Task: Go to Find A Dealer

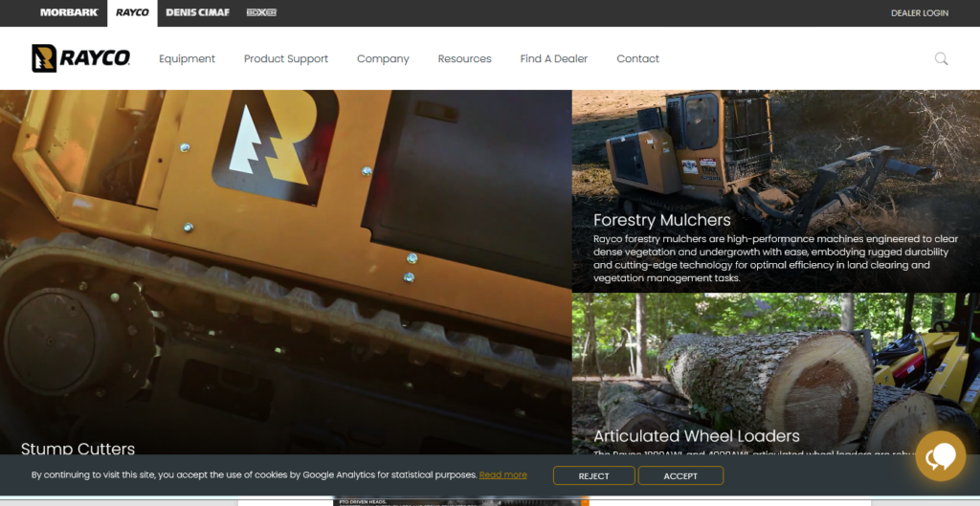Action: pyautogui.click(x=554, y=58)
